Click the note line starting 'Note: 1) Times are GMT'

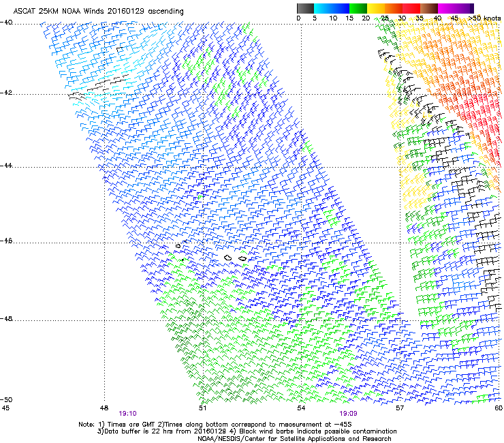point(215,425)
